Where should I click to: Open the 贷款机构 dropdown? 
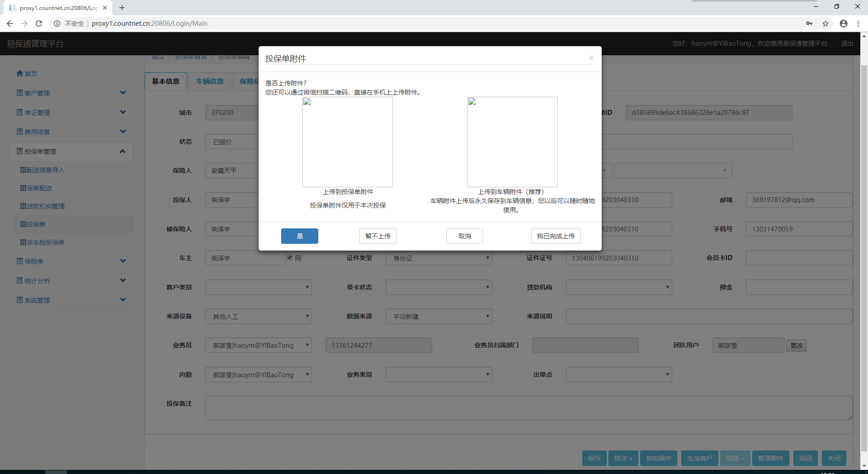[x=619, y=287]
